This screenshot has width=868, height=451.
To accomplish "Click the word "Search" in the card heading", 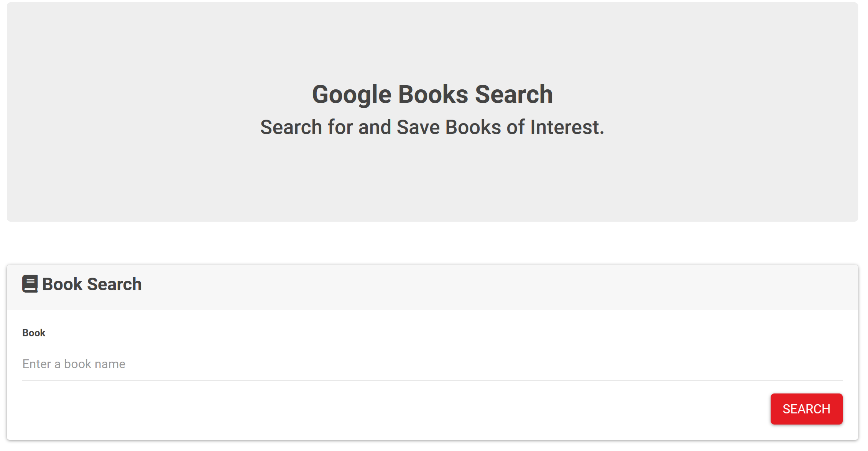I will click(x=114, y=284).
